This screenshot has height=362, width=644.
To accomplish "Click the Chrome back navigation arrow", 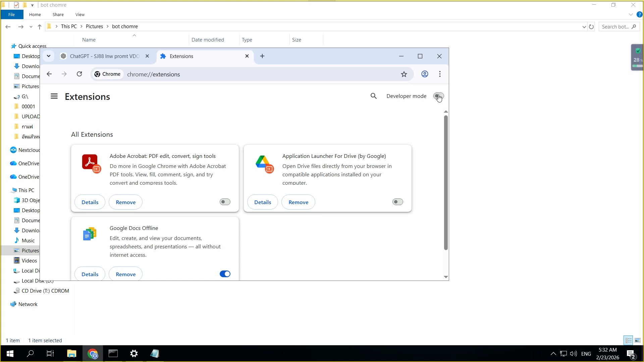I will click(x=49, y=74).
